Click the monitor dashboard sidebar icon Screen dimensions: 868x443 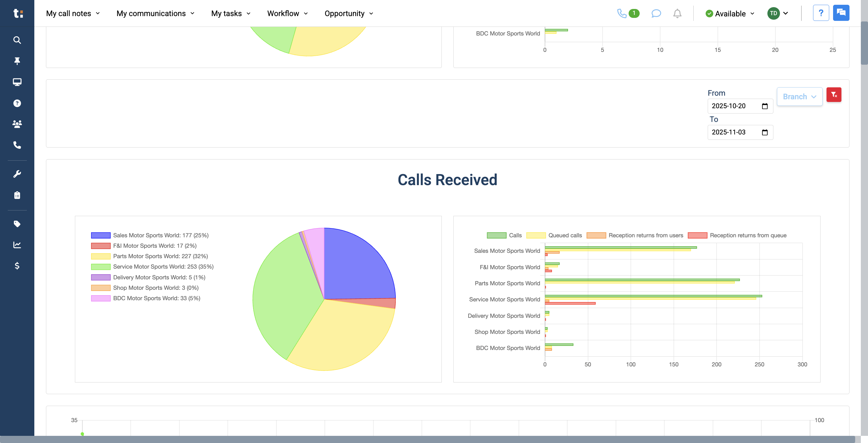[17, 82]
